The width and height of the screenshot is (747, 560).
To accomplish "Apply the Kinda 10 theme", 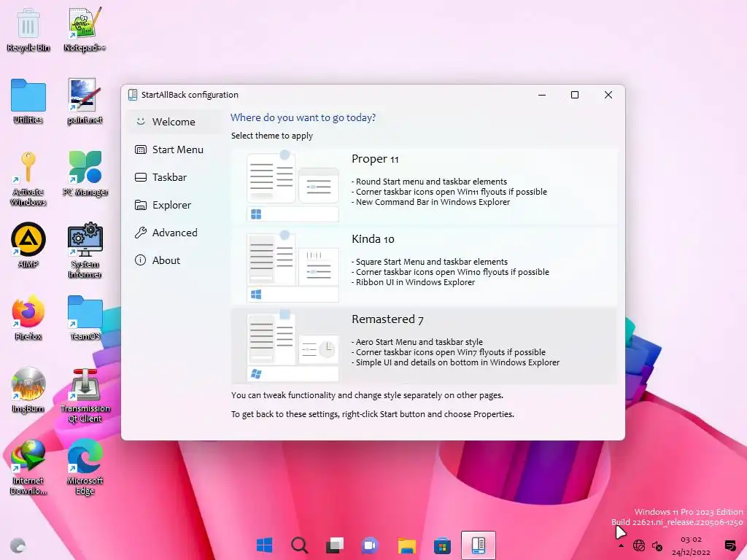I will coord(424,266).
